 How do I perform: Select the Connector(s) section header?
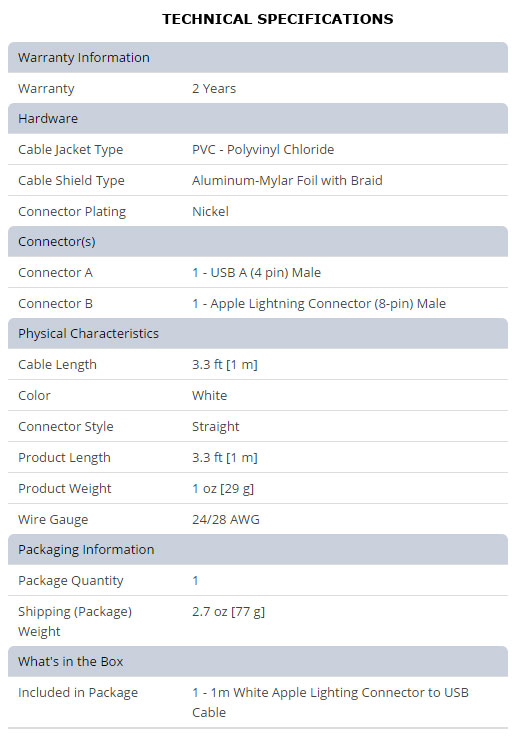(258, 241)
